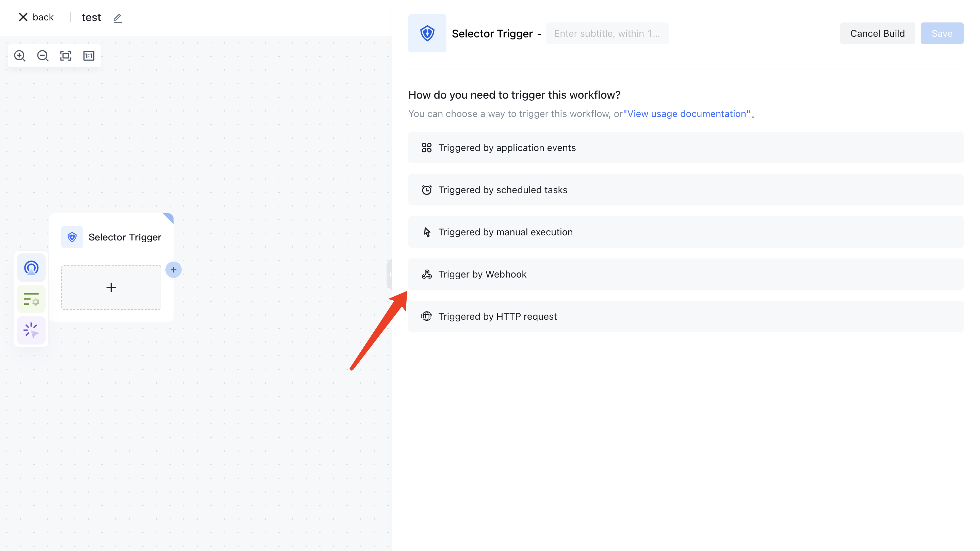Click the pencil icon to rename test

pyautogui.click(x=117, y=18)
